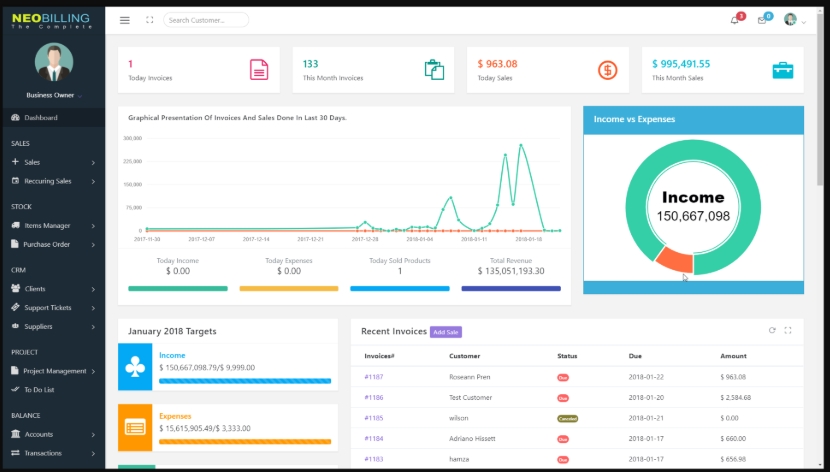Open the messages envelope icon

[762, 20]
